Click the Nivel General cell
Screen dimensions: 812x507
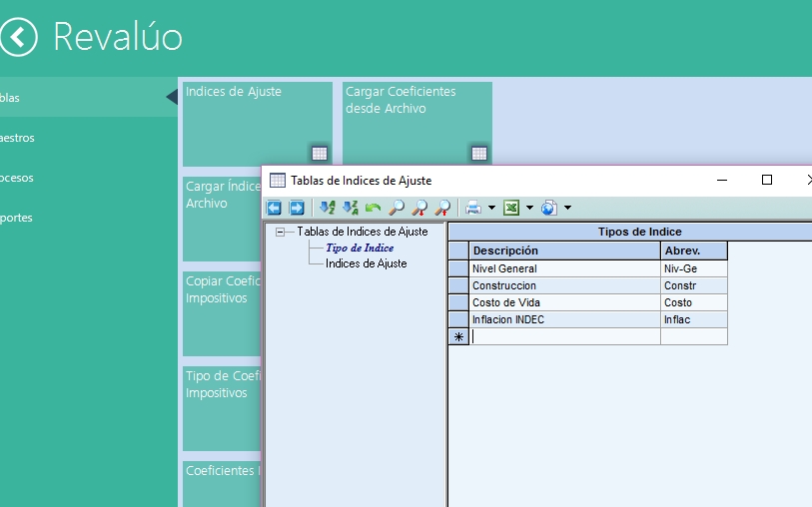(x=564, y=268)
